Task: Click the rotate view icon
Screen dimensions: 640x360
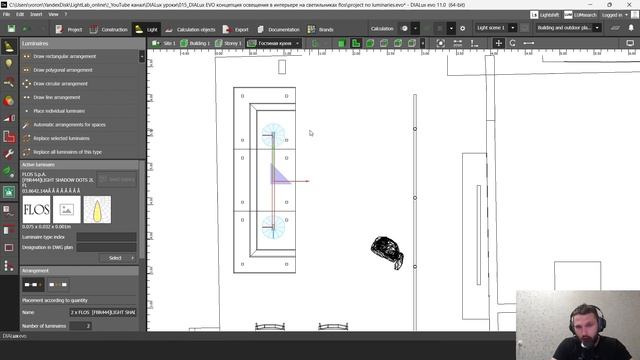Action: tap(513, 43)
